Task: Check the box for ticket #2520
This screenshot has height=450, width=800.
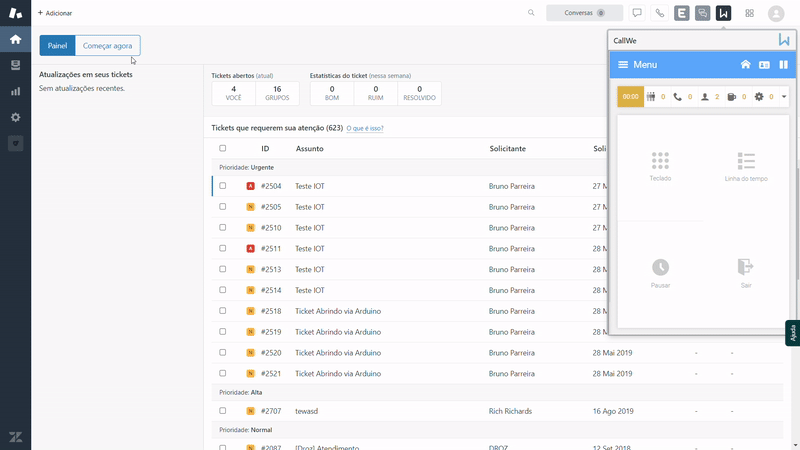Action: (x=222, y=352)
